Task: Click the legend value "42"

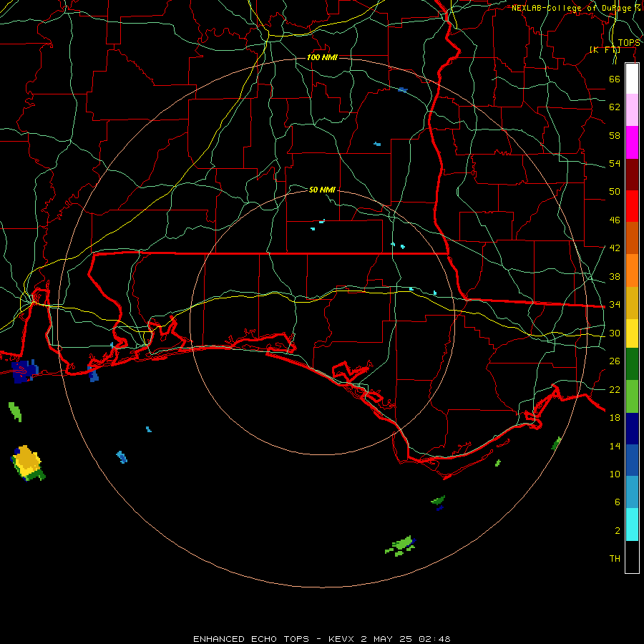Action: (x=615, y=248)
